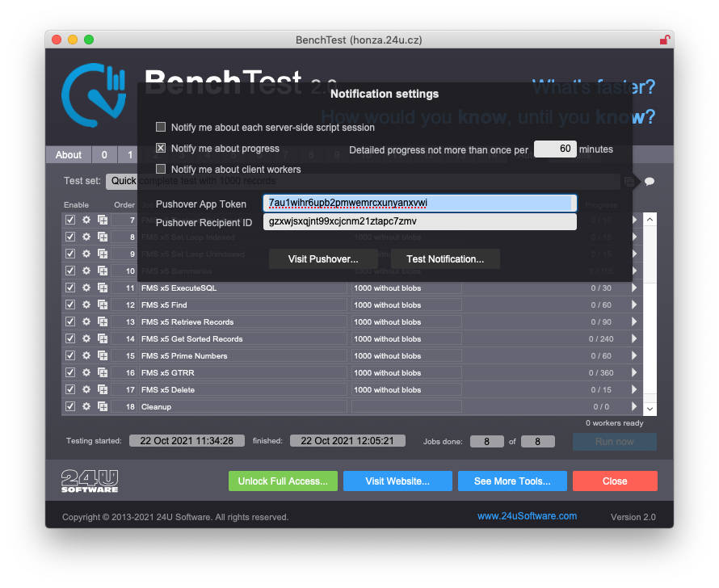
Task: Open gear settings in row 7
Action: pyautogui.click(x=86, y=220)
